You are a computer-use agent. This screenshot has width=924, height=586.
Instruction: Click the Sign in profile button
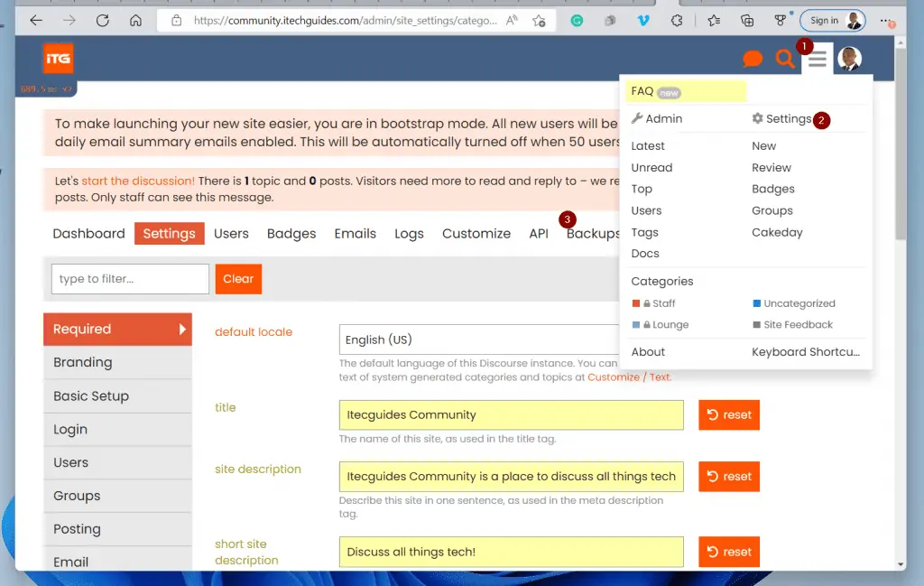(x=833, y=21)
